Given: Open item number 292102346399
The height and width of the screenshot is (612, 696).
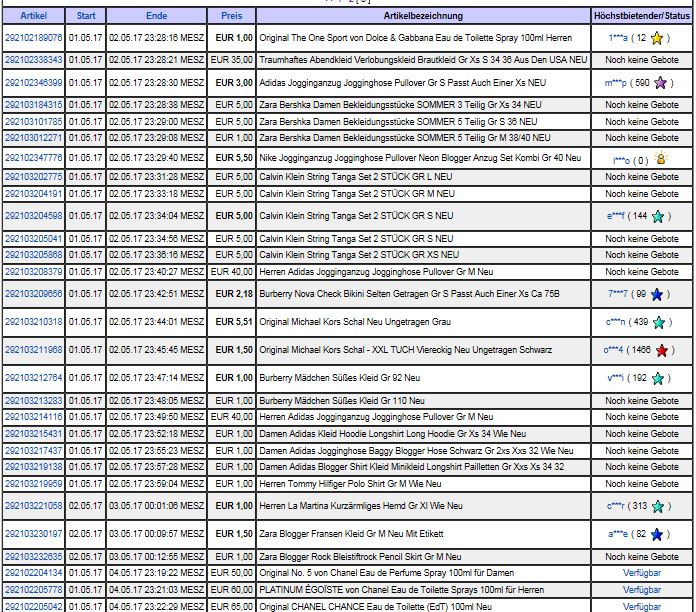Looking at the screenshot, I should [x=34, y=83].
